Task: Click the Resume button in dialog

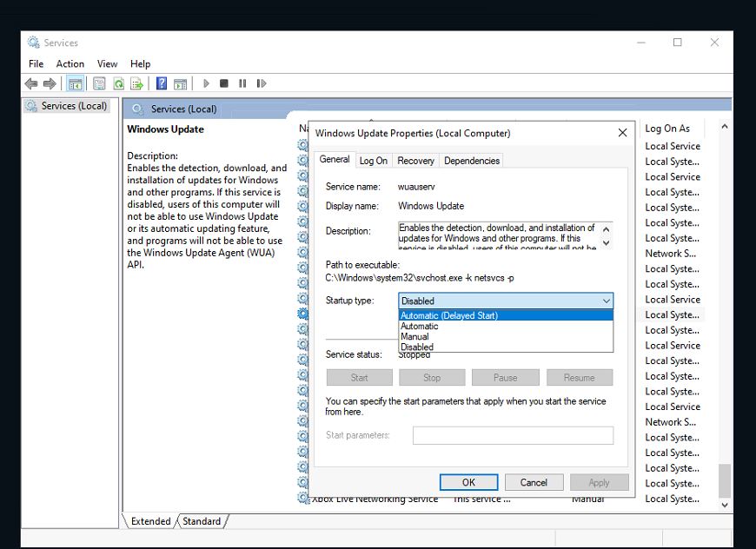Action: [x=580, y=377]
